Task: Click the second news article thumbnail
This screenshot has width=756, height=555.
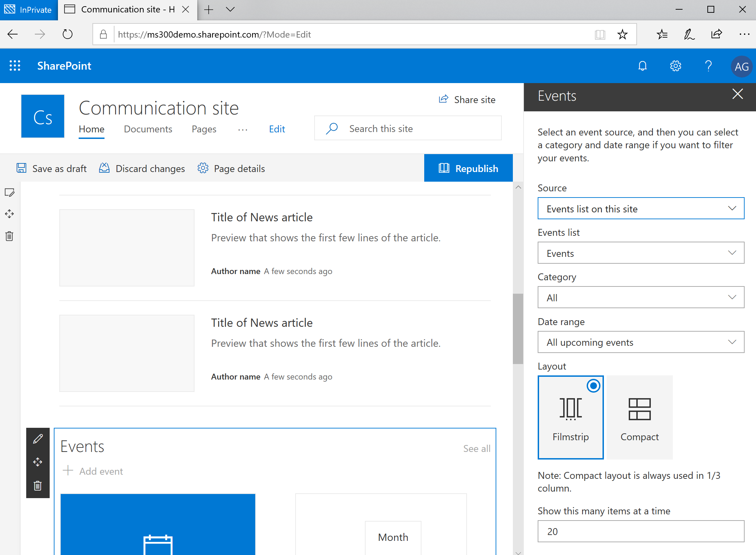Action: [x=127, y=353]
